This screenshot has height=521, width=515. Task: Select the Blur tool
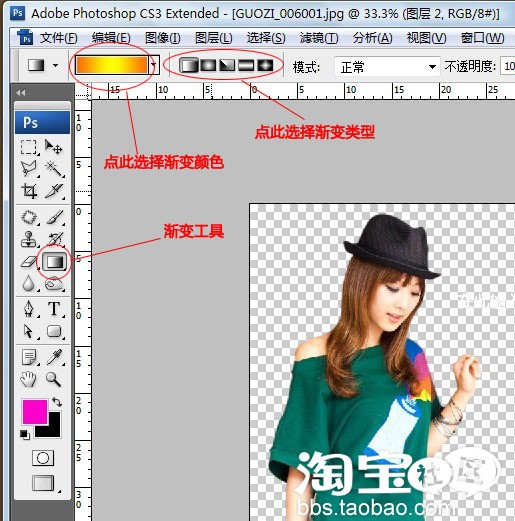pyautogui.click(x=29, y=284)
